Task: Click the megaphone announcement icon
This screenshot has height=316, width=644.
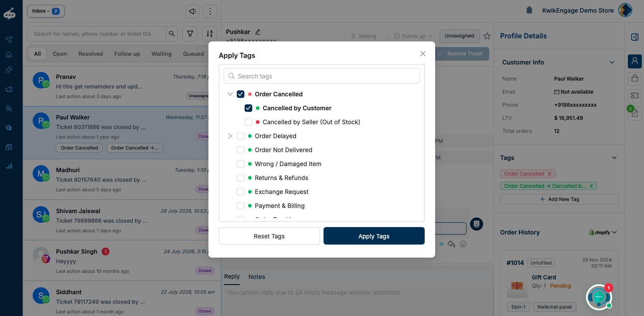Action: pos(193,11)
